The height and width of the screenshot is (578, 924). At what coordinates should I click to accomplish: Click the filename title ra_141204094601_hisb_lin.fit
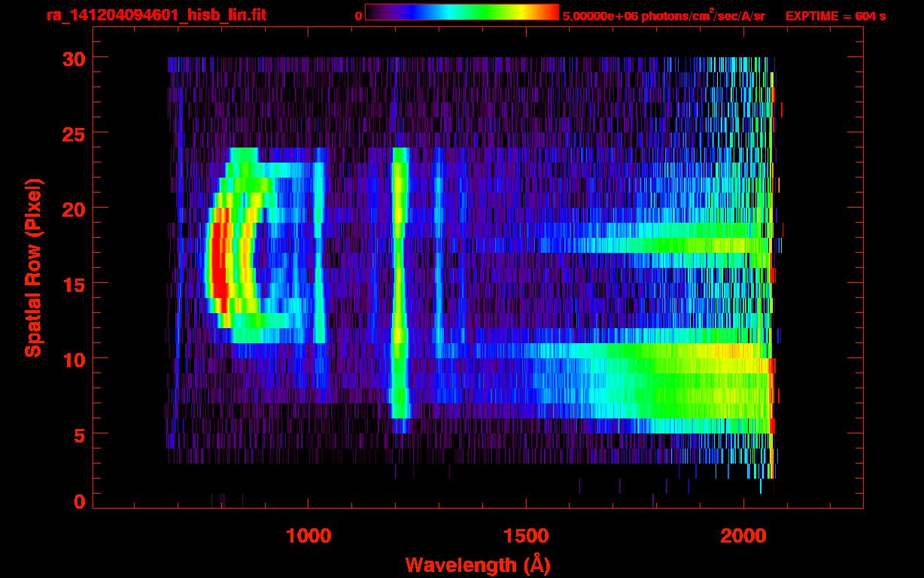[x=156, y=14]
